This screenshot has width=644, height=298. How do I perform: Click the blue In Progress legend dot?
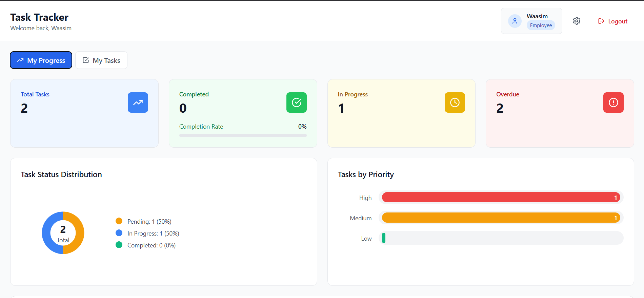pyautogui.click(x=119, y=233)
